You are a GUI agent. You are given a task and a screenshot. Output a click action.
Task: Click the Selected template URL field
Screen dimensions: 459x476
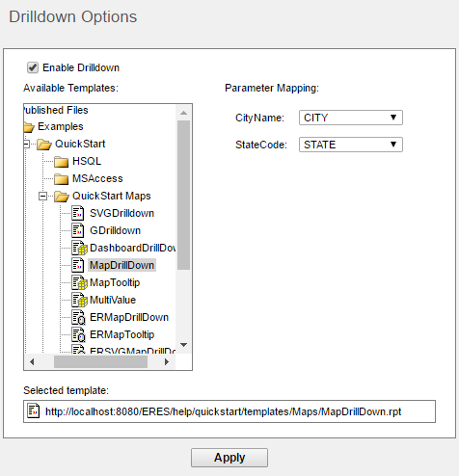tap(229, 411)
